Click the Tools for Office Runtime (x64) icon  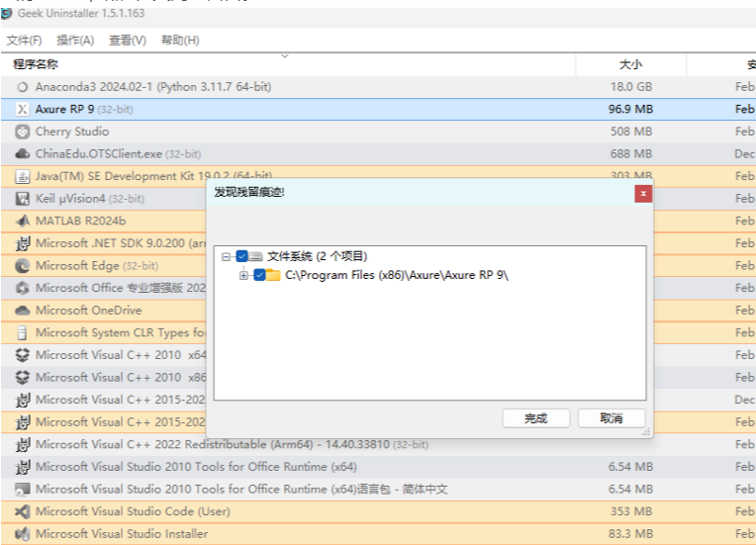click(22, 467)
